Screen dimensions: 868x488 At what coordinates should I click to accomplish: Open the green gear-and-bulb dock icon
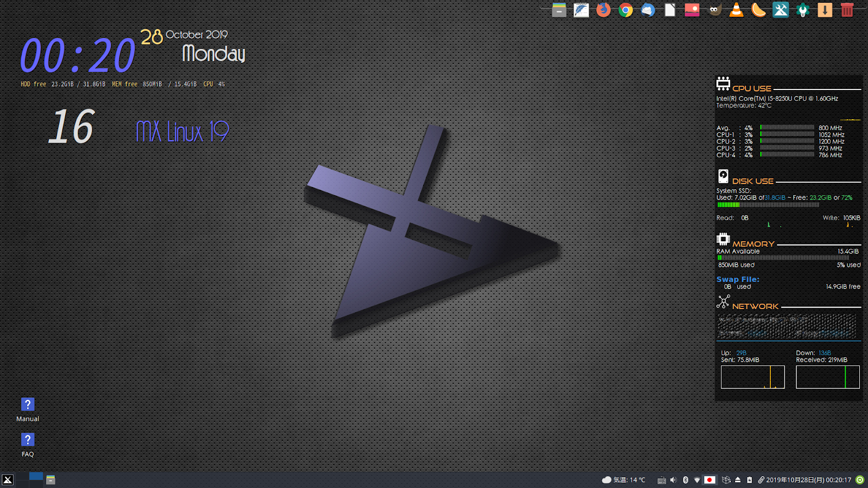click(x=803, y=10)
